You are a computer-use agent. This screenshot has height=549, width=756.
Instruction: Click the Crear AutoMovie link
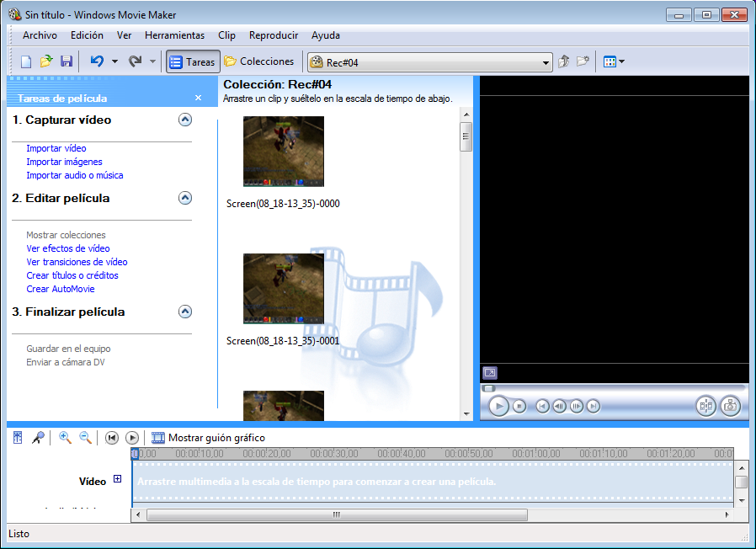click(x=61, y=289)
